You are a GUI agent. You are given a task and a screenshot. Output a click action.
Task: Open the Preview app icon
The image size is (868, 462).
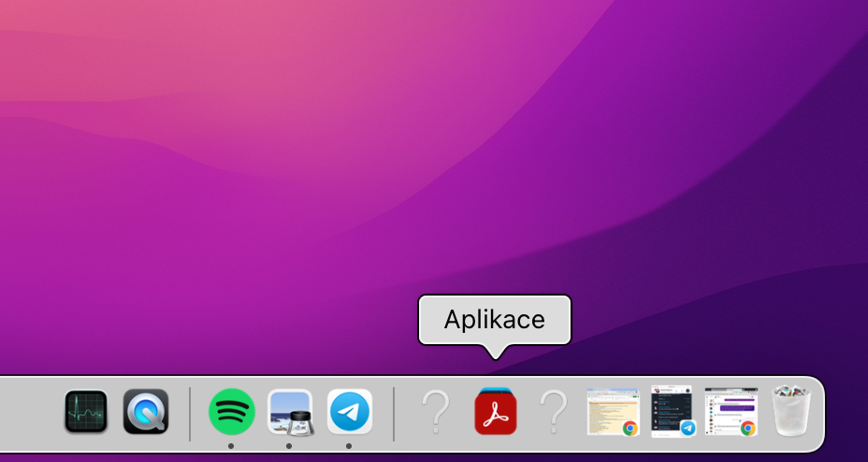coord(291,412)
